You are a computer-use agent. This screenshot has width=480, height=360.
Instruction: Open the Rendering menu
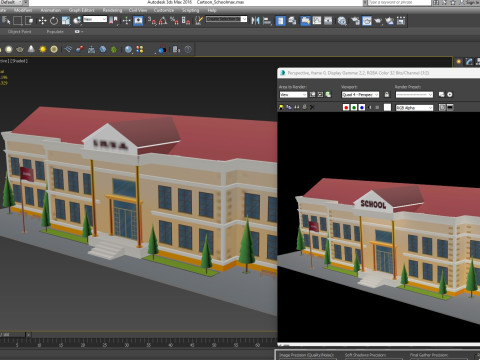coord(112,10)
